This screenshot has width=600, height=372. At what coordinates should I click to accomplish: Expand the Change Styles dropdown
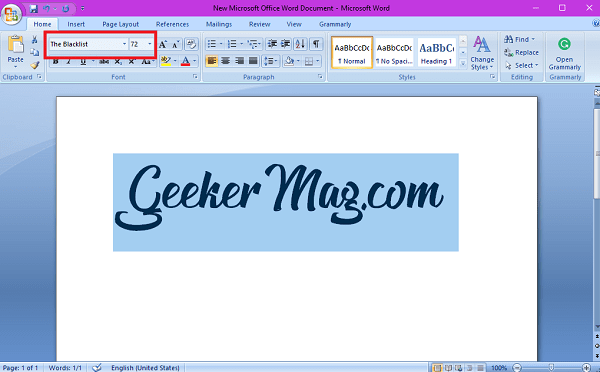pos(482,53)
